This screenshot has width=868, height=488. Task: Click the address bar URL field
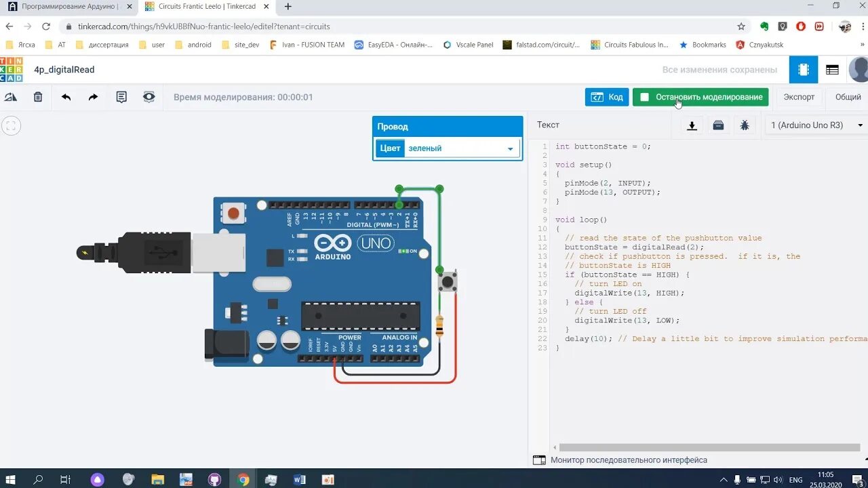pos(400,26)
